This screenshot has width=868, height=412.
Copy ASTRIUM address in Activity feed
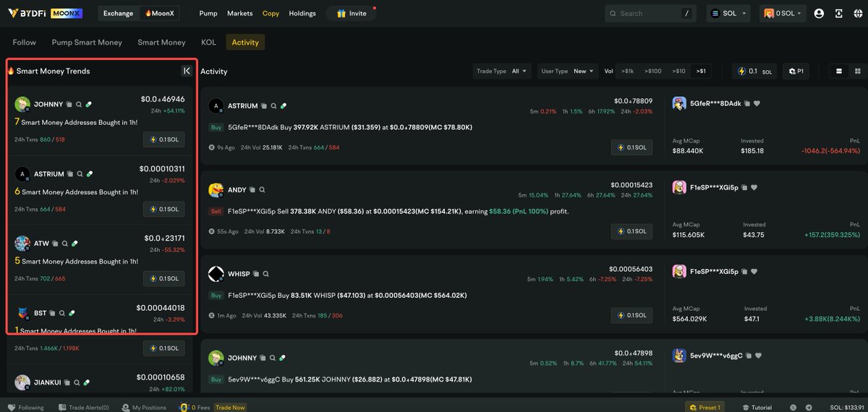pyautogui.click(x=264, y=106)
